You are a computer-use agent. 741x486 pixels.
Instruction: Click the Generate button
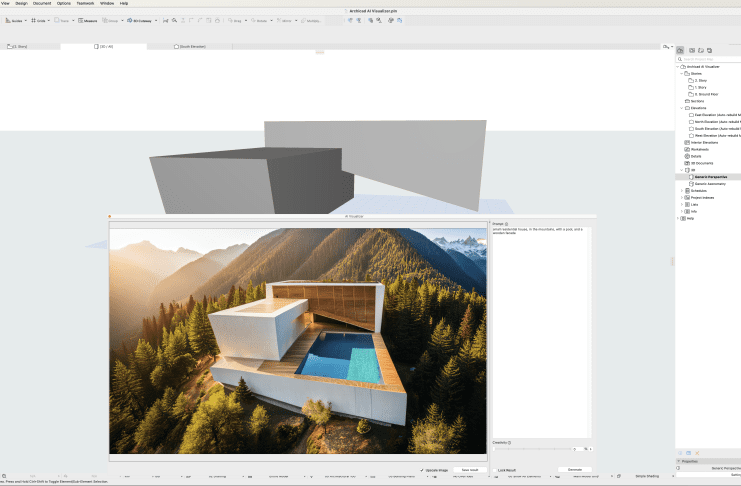tap(575, 469)
